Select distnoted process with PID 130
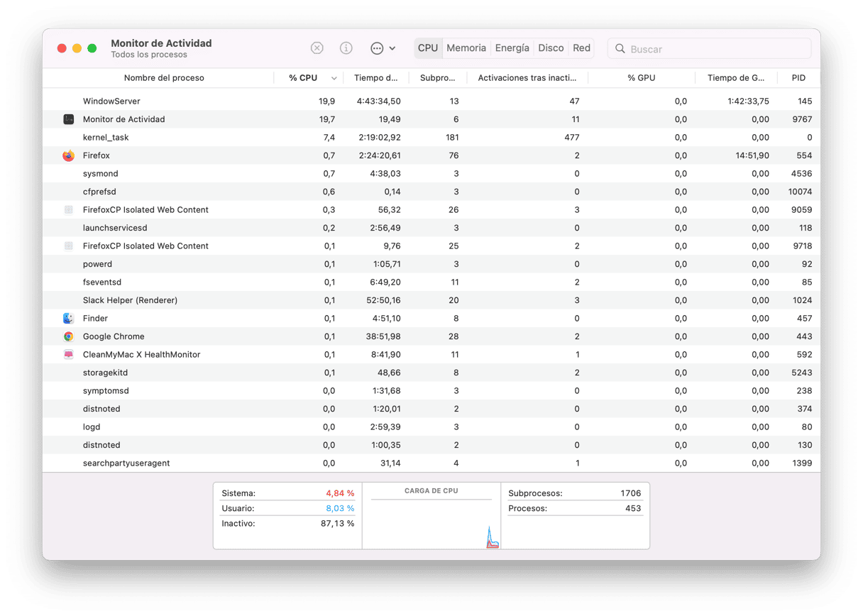 [101, 445]
